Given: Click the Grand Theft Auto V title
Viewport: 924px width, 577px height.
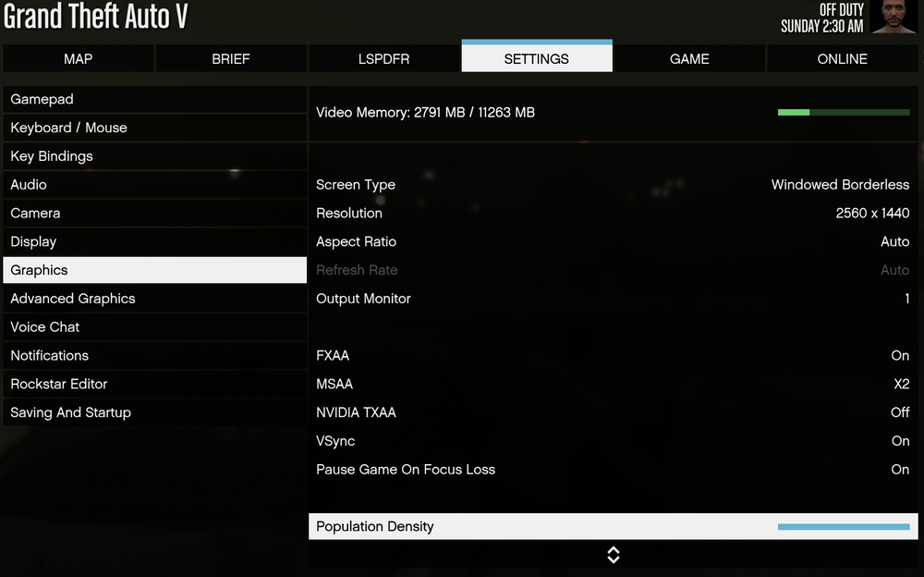Looking at the screenshot, I should click(95, 16).
